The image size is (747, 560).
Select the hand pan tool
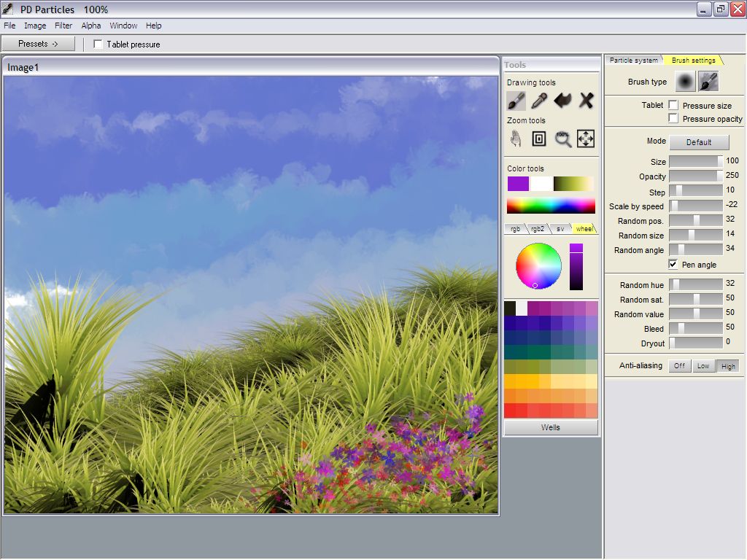click(516, 139)
